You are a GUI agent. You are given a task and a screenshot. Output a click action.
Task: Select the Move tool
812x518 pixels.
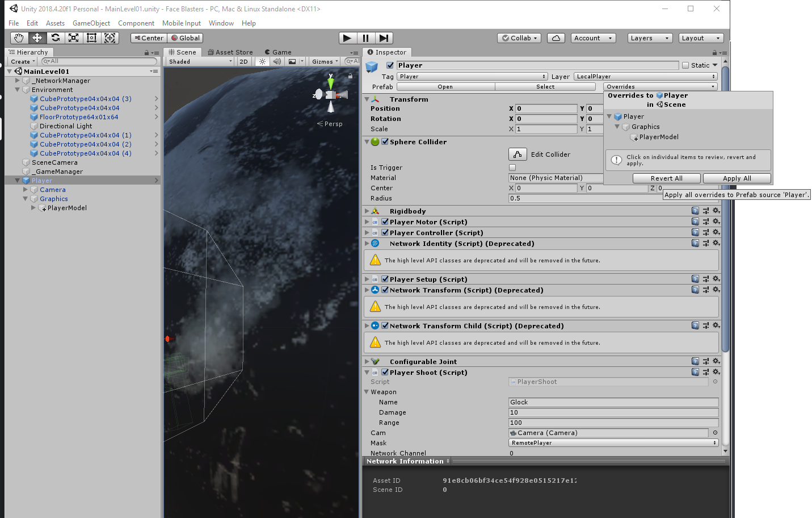point(37,38)
